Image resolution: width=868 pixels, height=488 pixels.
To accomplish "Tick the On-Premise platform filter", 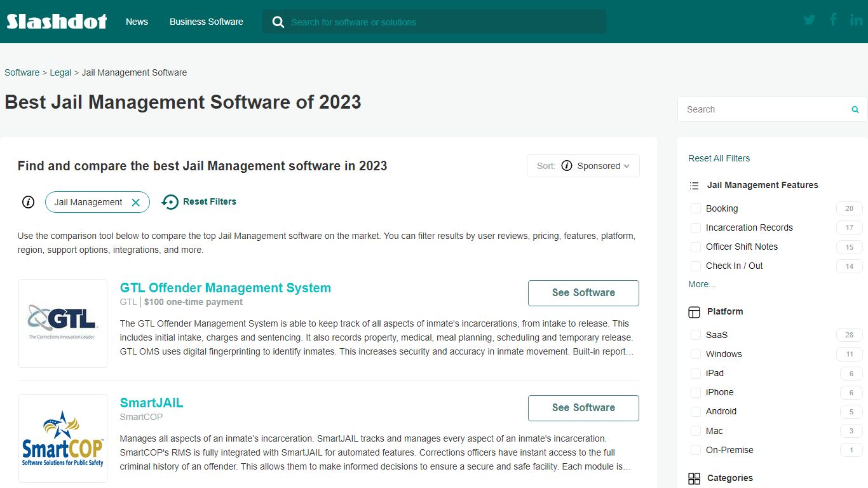I will (696, 450).
